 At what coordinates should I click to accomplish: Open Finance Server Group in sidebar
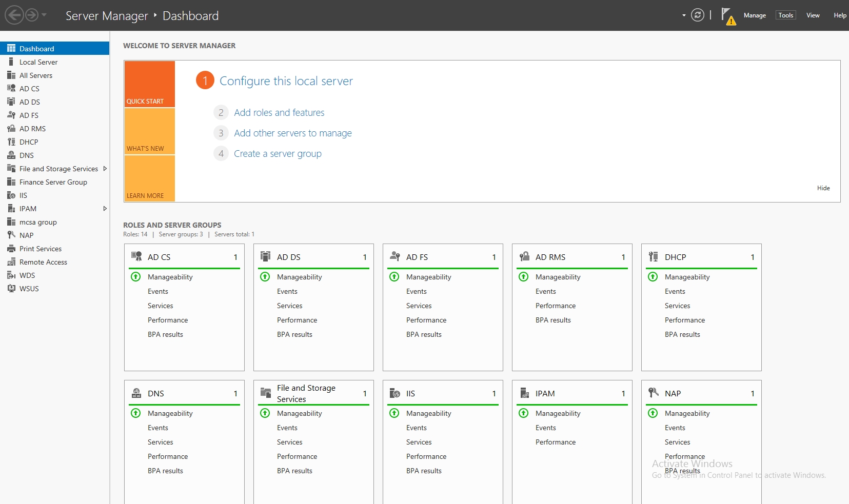point(53,182)
